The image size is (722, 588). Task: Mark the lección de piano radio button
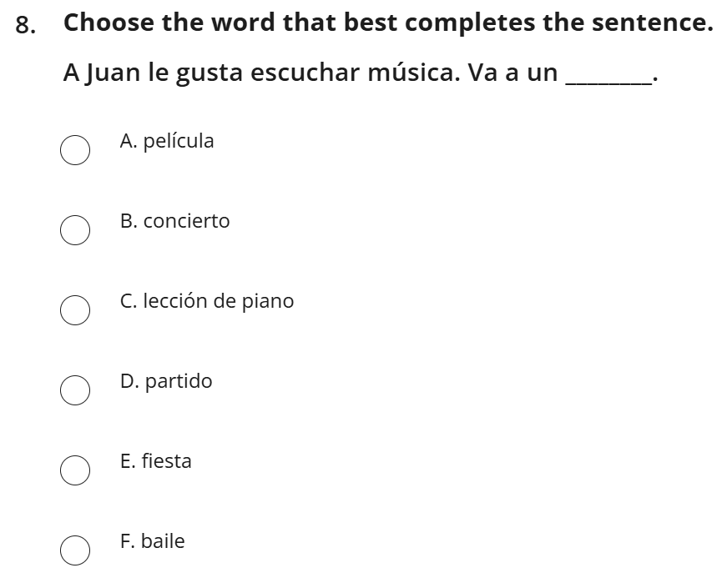click(75, 309)
